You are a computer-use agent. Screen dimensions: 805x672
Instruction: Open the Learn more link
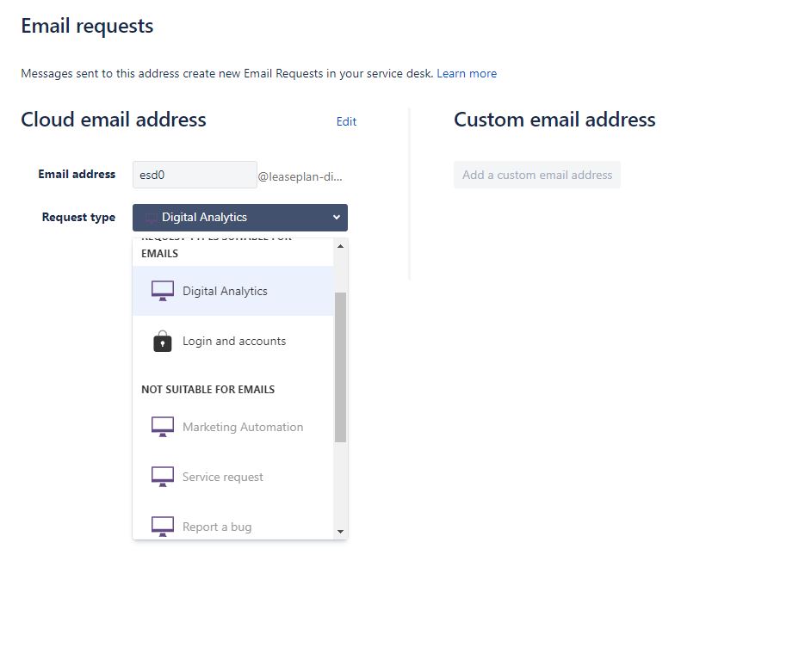point(467,73)
